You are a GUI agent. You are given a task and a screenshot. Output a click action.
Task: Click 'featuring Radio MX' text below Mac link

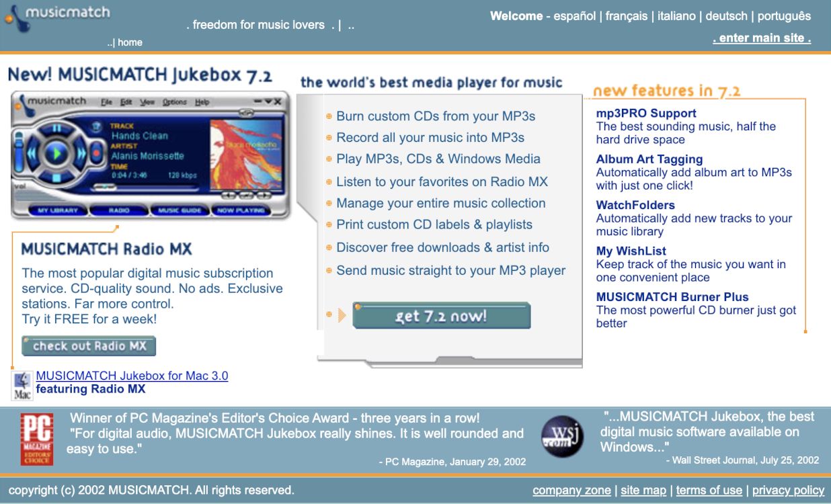click(x=90, y=389)
